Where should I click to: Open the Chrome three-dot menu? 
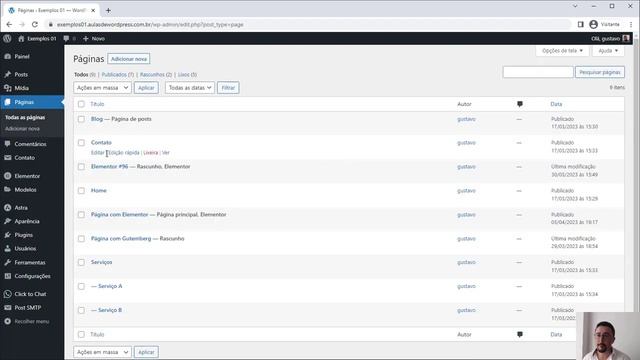[631, 24]
